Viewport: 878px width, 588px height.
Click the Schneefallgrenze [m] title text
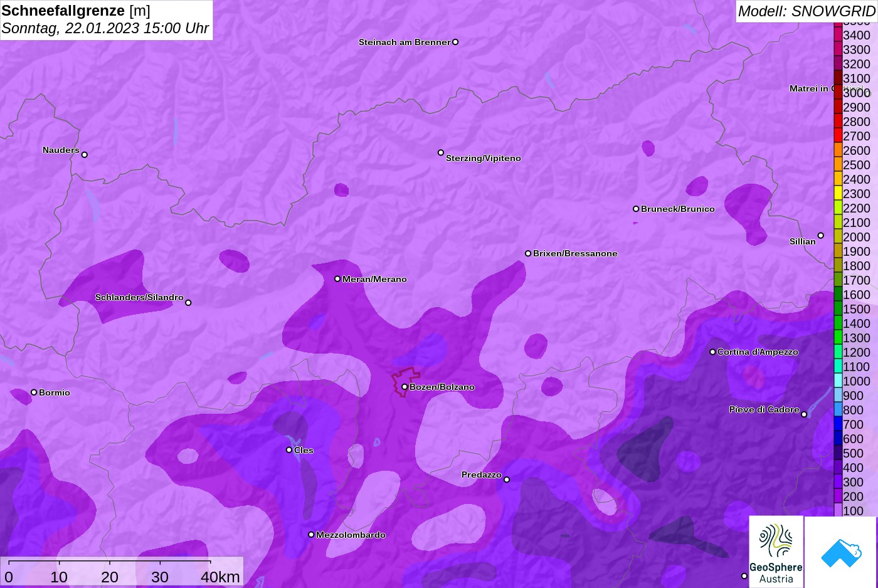point(76,11)
